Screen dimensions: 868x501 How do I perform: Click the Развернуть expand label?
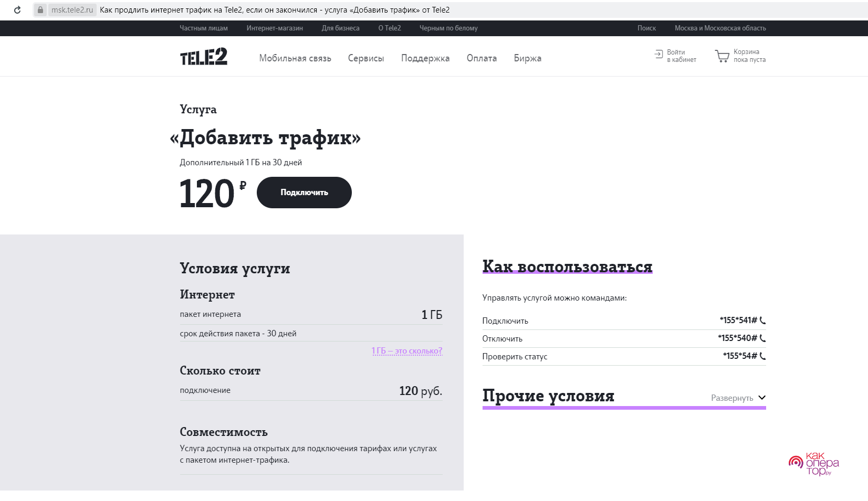pyautogui.click(x=732, y=398)
